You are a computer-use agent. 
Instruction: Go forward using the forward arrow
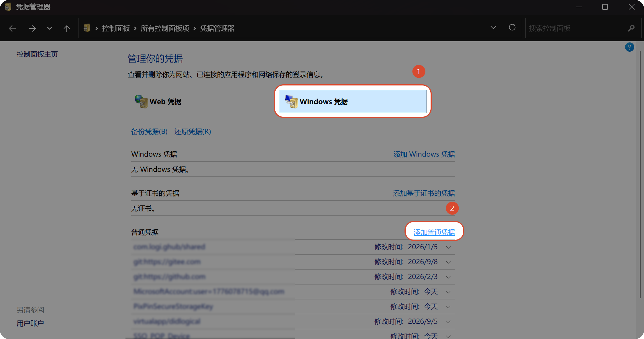click(32, 28)
